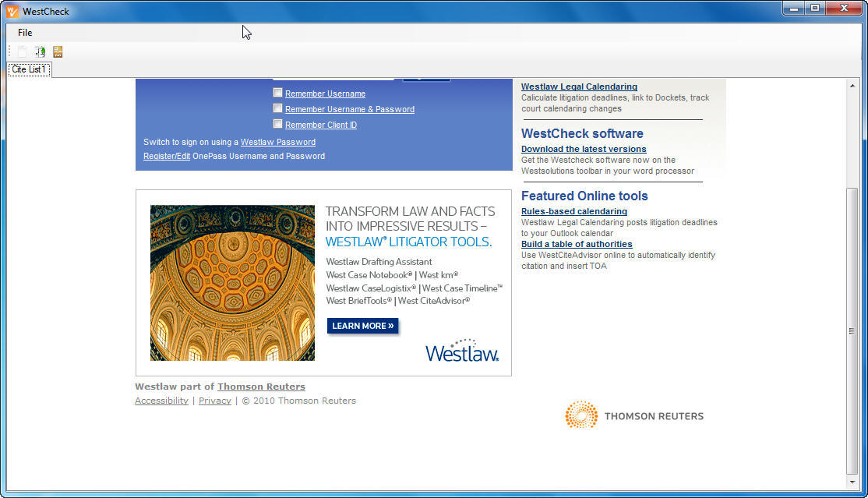
Task: Switch to the Cite List1 tab
Action: tap(28, 69)
